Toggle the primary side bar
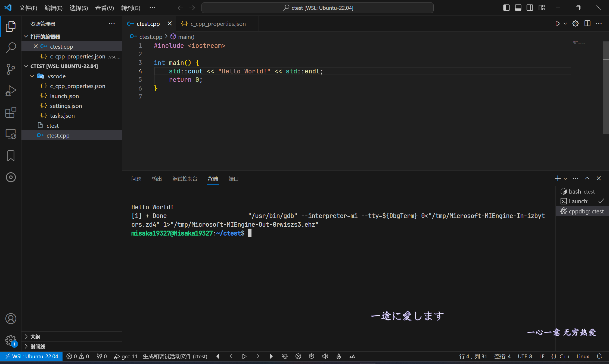The height and width of the screenshot is (364, 609). tap(506, 8)
